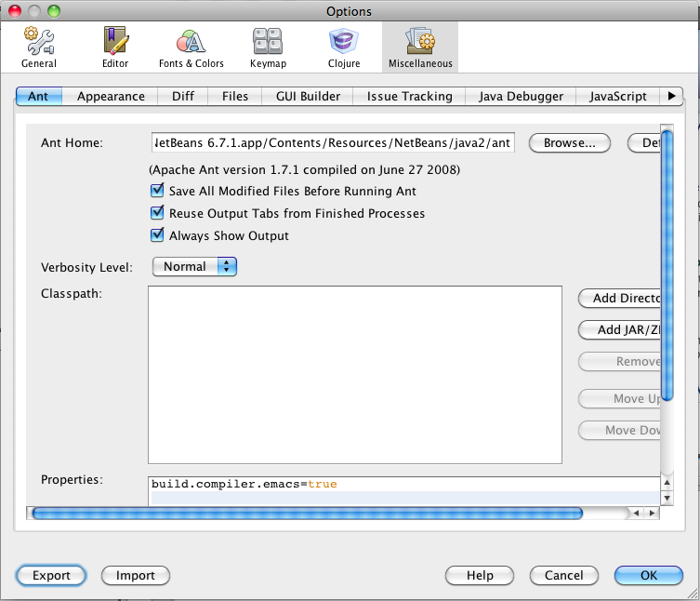Screen dimensions: 700x601
Task: Switch to the Ant tab
Action: pyautogui.click(x=38, y=96)
